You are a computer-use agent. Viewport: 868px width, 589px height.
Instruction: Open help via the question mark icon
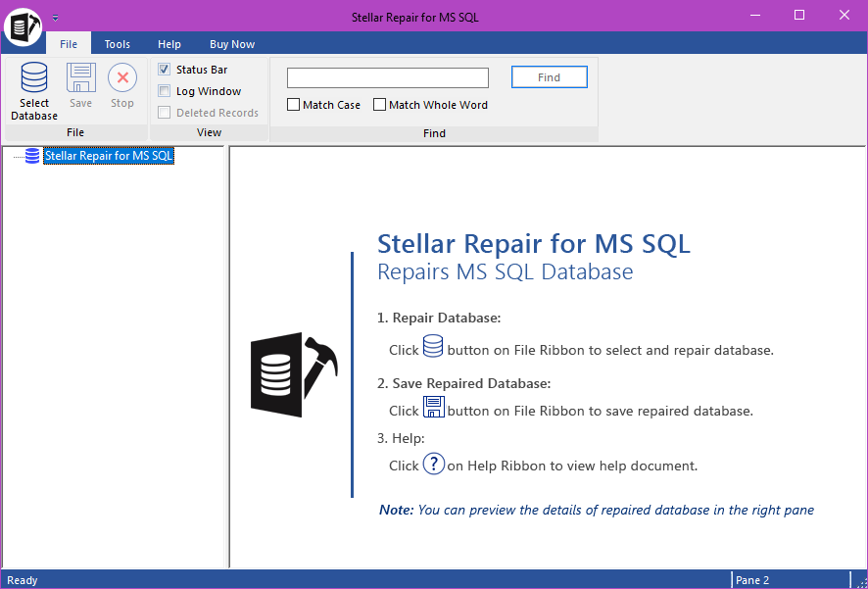tap(433, 464)
